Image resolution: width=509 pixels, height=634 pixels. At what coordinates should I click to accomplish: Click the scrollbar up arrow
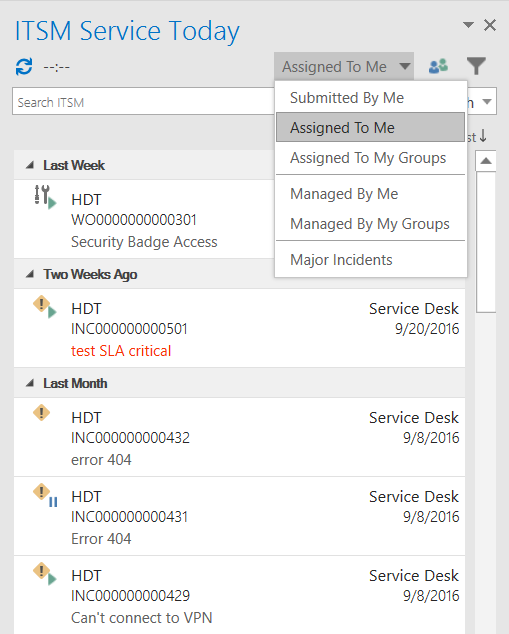click(x=486, y=161)
